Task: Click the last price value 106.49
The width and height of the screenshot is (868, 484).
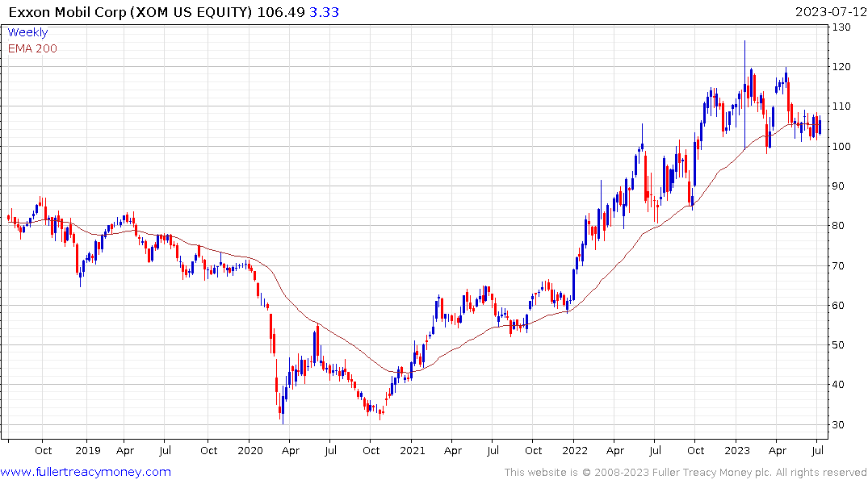Action: coord(281,12)
